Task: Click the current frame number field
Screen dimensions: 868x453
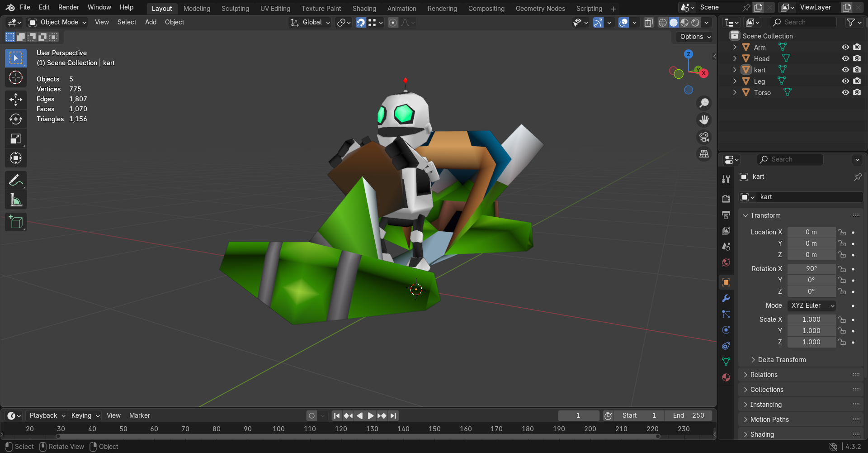Action: [578, 415]
